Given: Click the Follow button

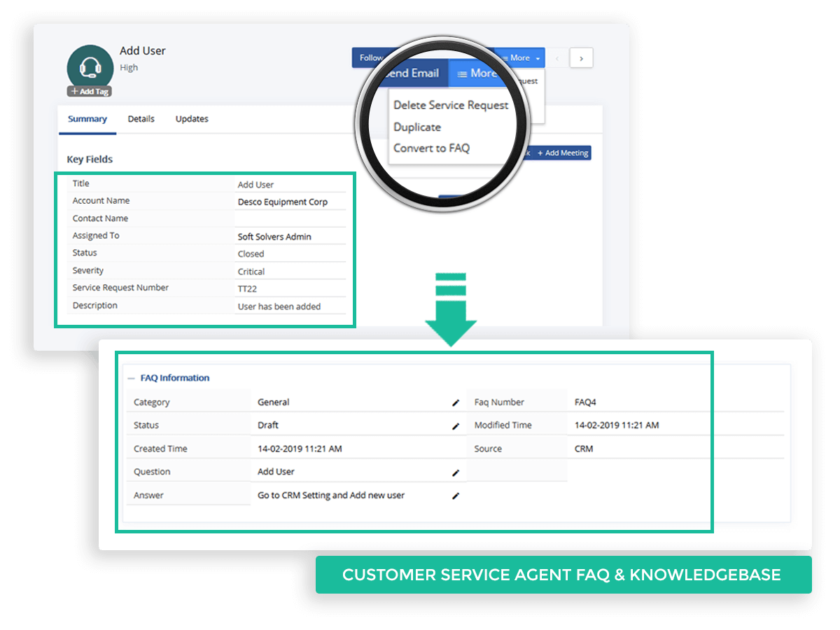Looking at the screenshot, I should click(370, 58).
